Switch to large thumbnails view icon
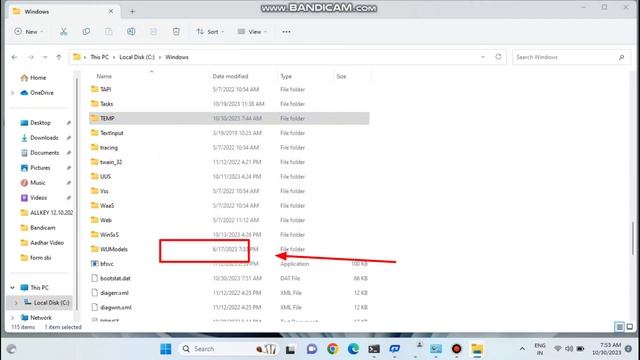Viewport: 640px width, 360px height. [630, 327]
